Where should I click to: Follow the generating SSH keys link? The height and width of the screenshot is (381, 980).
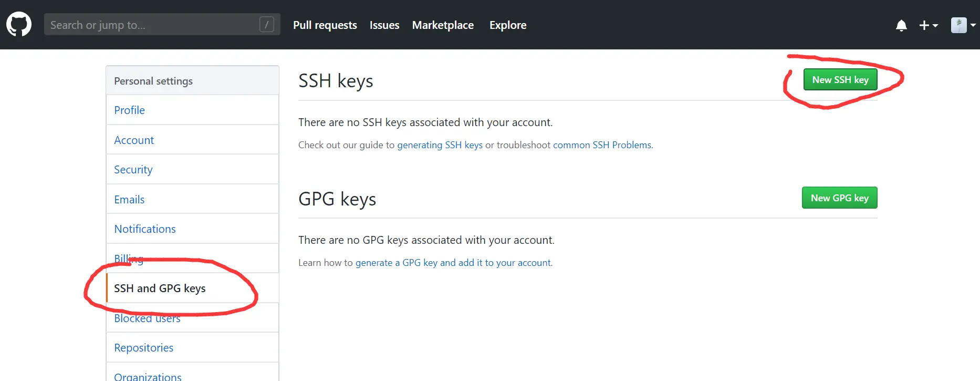[440, 145]
